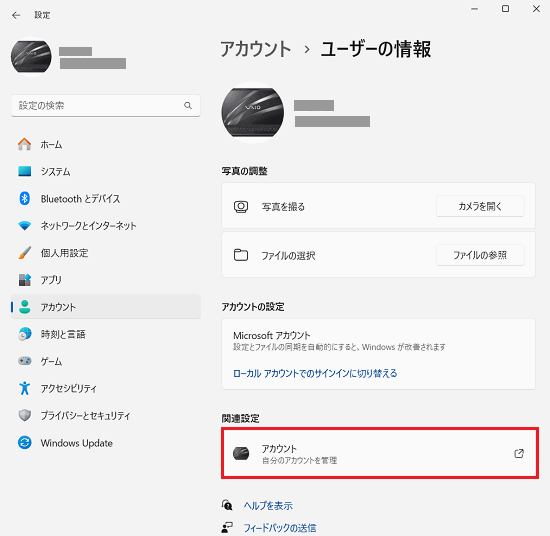Image resolution: width=550 pixels, height=536 pixels.
Task: Click the Bluetooth icon in sidebar
Action: [x=25, y=199]
